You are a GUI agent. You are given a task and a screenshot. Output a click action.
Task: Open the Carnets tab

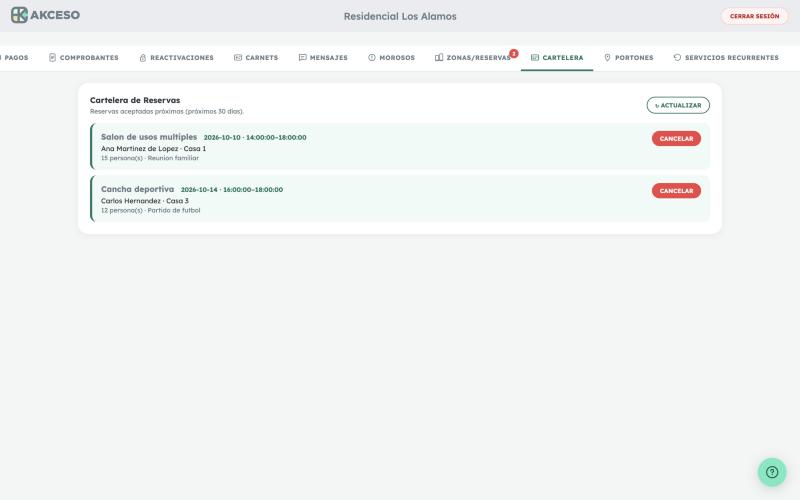click(256, 58)
